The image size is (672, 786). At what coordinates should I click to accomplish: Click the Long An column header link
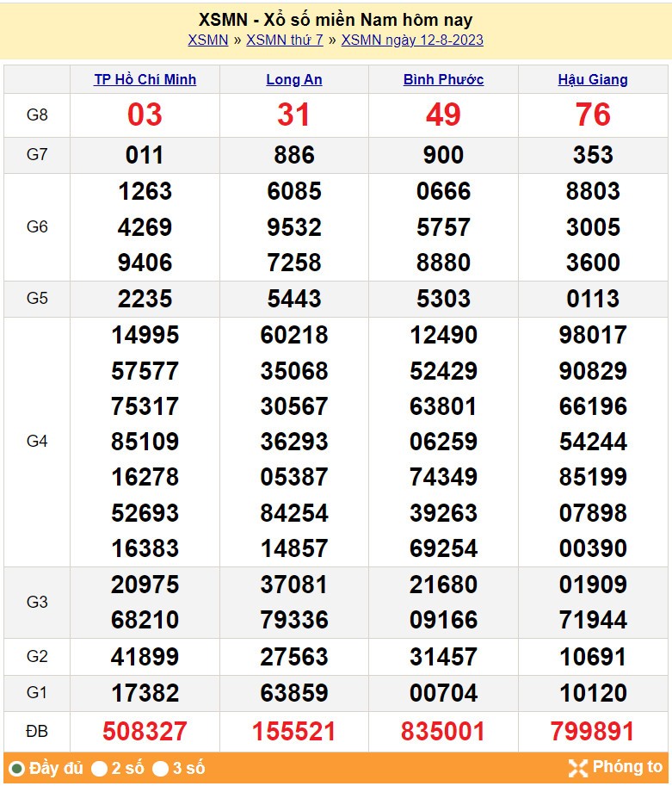click(x=294, y=79)
